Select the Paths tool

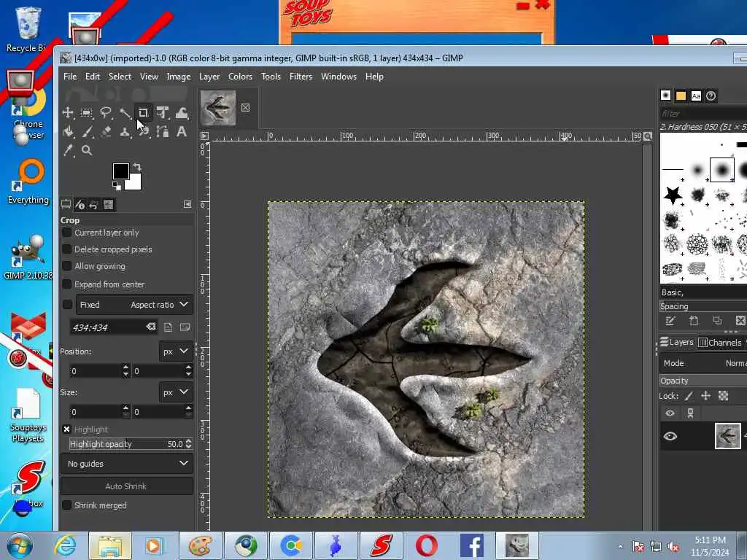point(163,131)
